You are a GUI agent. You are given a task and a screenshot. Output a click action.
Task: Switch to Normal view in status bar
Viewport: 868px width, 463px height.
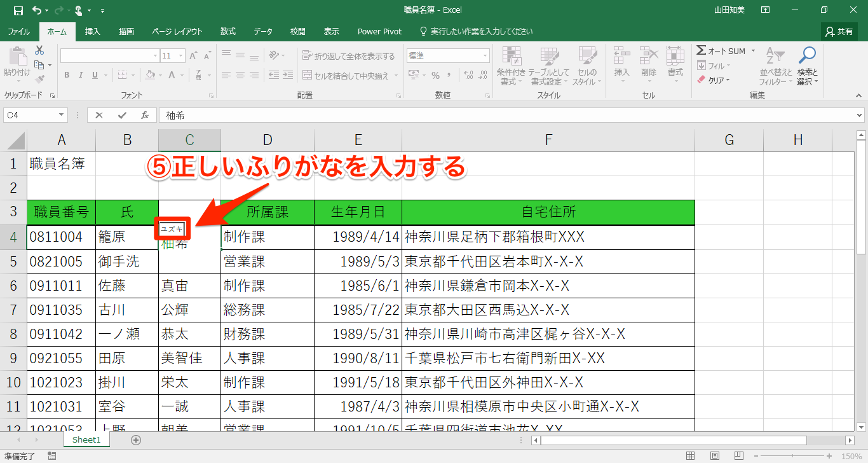click(690, 456)
